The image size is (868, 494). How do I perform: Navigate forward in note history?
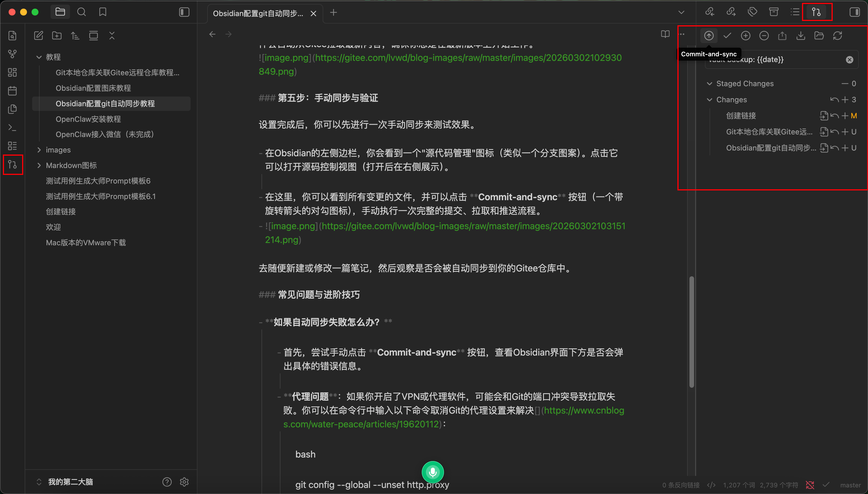(x=228, y=34)
